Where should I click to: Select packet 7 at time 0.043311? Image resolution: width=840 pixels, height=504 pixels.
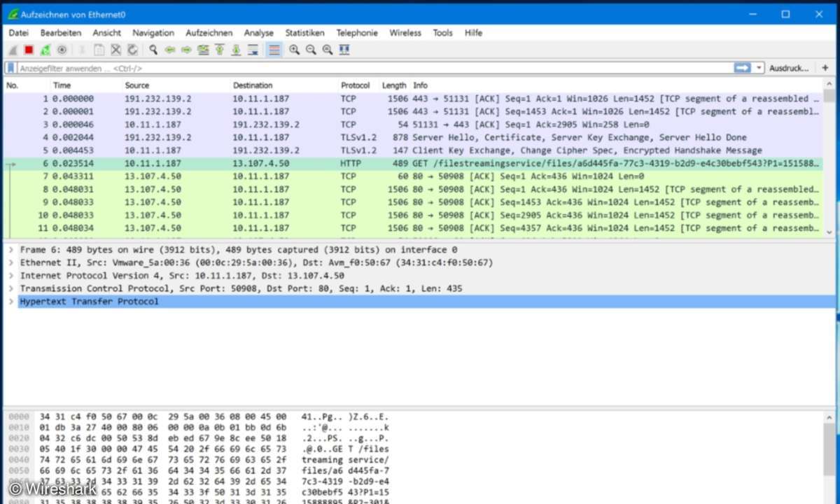(x=413, y=176)
